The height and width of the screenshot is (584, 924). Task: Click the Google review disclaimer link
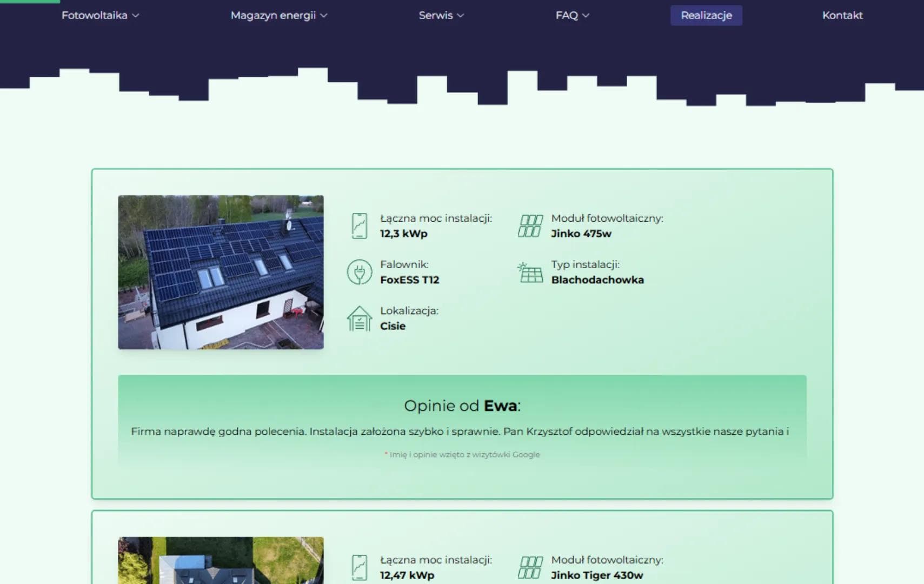(x=462, y=454)
